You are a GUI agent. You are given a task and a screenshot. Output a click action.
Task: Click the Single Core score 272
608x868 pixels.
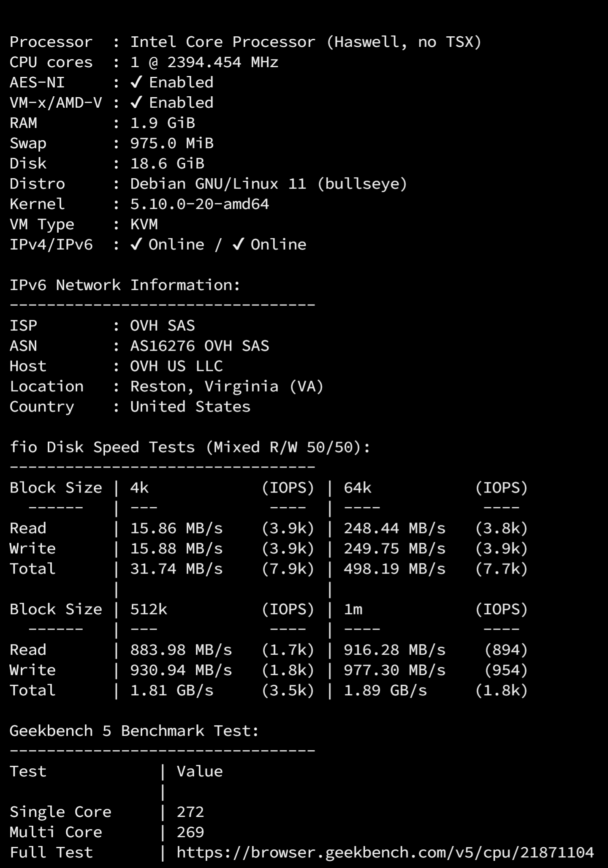190,811
